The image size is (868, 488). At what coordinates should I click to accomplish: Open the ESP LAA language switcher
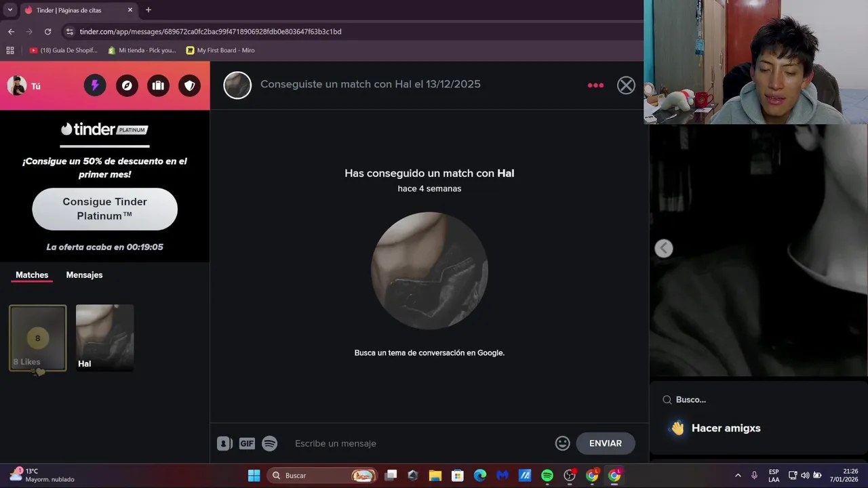pyautogui.click(x=774, y=476)
